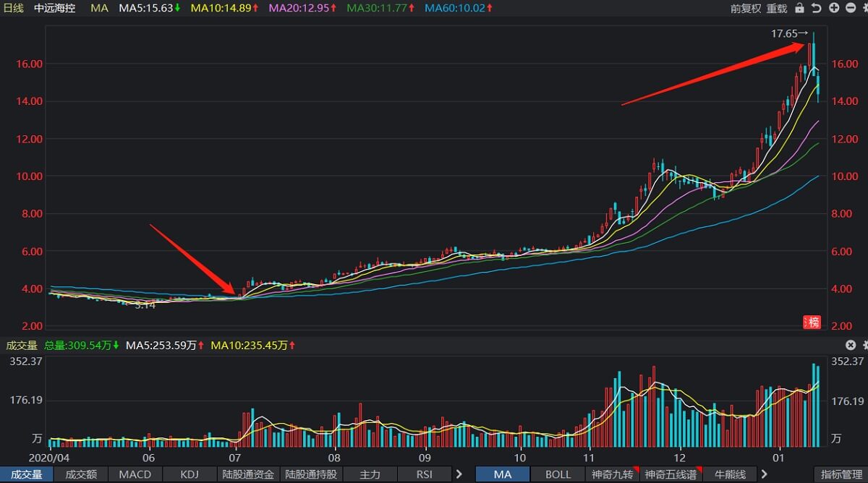Switch to the 主力 indicator tab
Viewport: 868px width, 483px height.
coord(370,474)
